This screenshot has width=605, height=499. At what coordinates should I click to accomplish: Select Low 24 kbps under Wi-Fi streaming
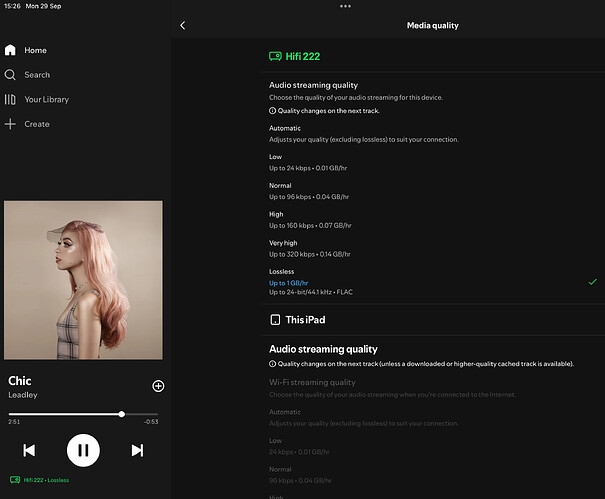(x=432, y=446)
